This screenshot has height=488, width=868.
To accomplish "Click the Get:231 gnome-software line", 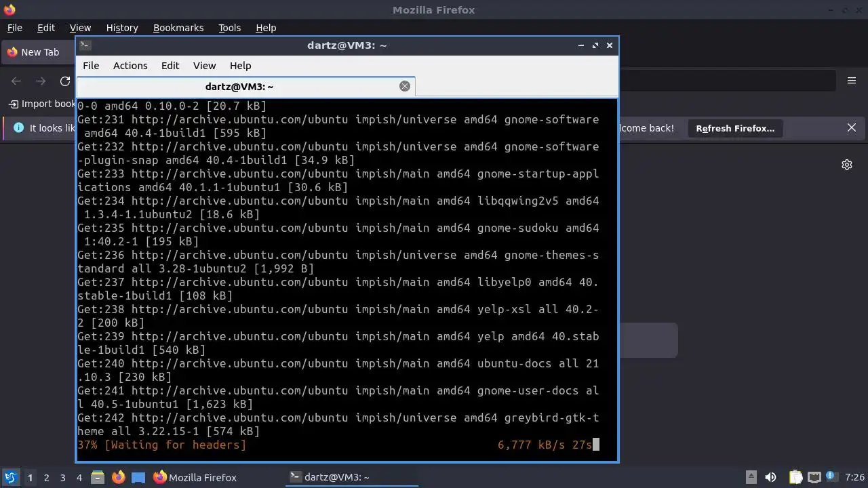I will click(x=338, y=126).
